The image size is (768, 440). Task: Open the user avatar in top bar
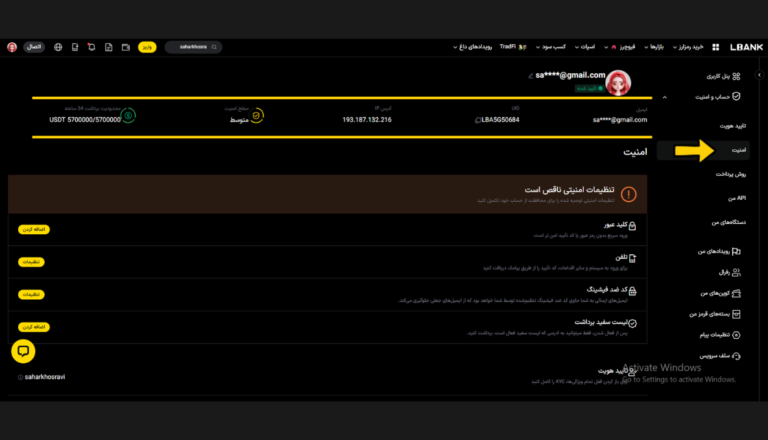(12, 47)
